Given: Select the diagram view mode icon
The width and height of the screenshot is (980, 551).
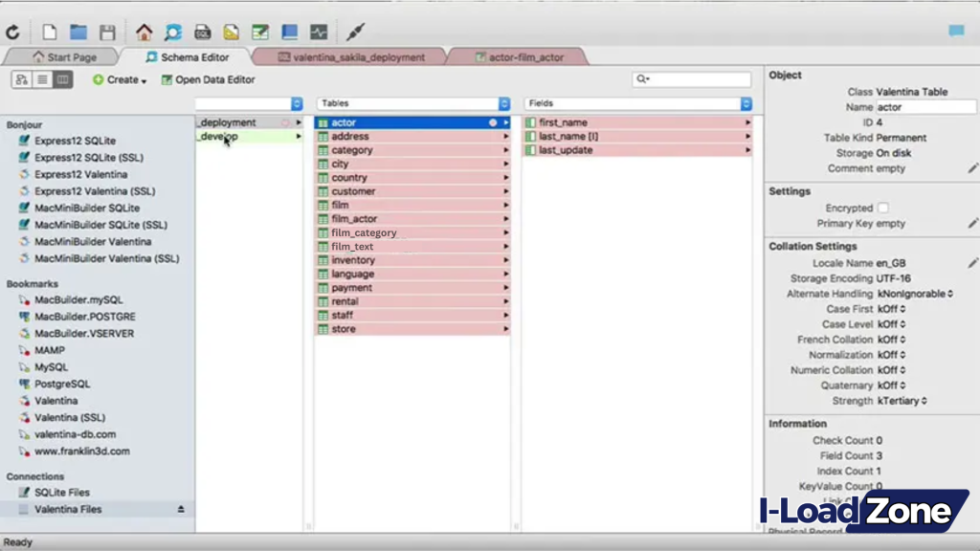Looking at the screenshot, I should (22, 78).
